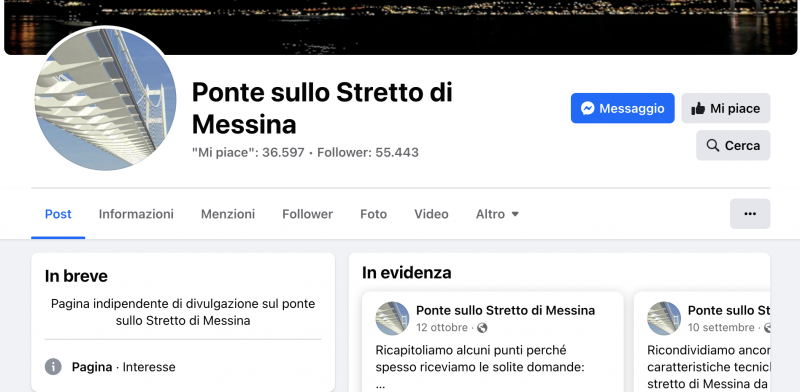Click the globe privacy icon on 12 ottobre post
The image size is (800, 392).
coord(482,328)
